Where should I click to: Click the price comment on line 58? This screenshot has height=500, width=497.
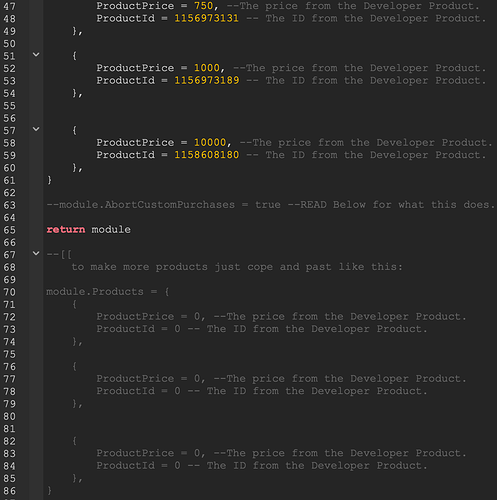tap(366, 142)
